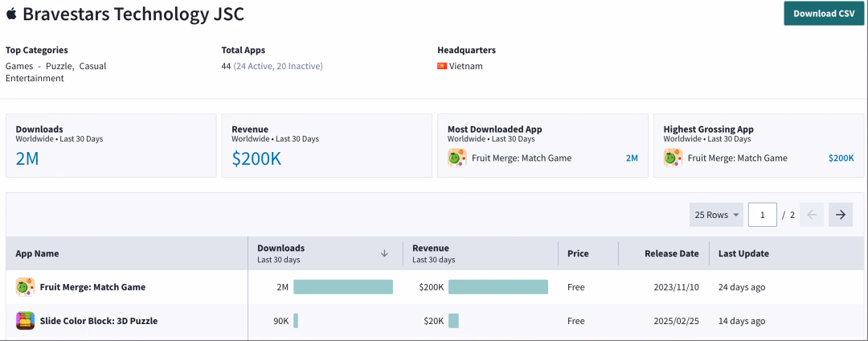Click Fruit Merge icon in Highest Grossing card
This screenshot has height=341, width=868.
(674, 158)
